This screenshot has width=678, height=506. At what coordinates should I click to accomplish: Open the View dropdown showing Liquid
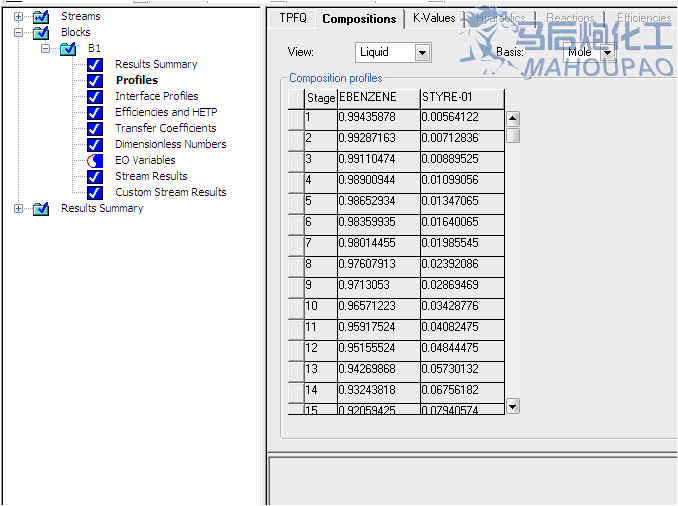[x=422, y=52]
